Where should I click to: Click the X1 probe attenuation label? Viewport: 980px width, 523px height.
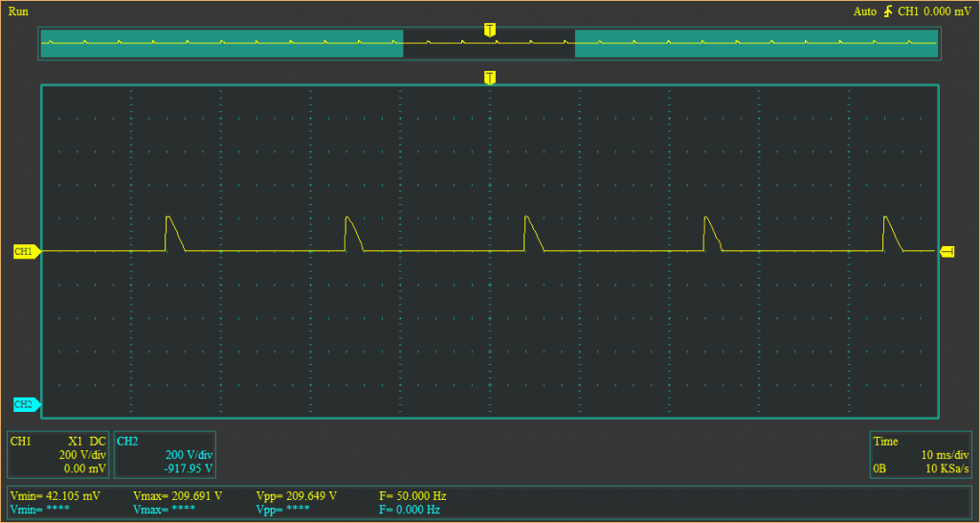click(x=76, y=442)
